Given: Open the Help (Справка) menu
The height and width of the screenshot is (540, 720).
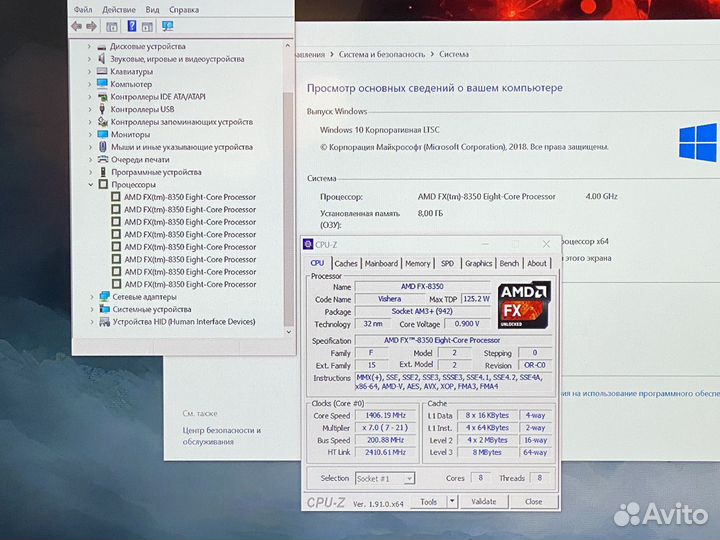Looking at the screenshot, I should pos(184,9).
